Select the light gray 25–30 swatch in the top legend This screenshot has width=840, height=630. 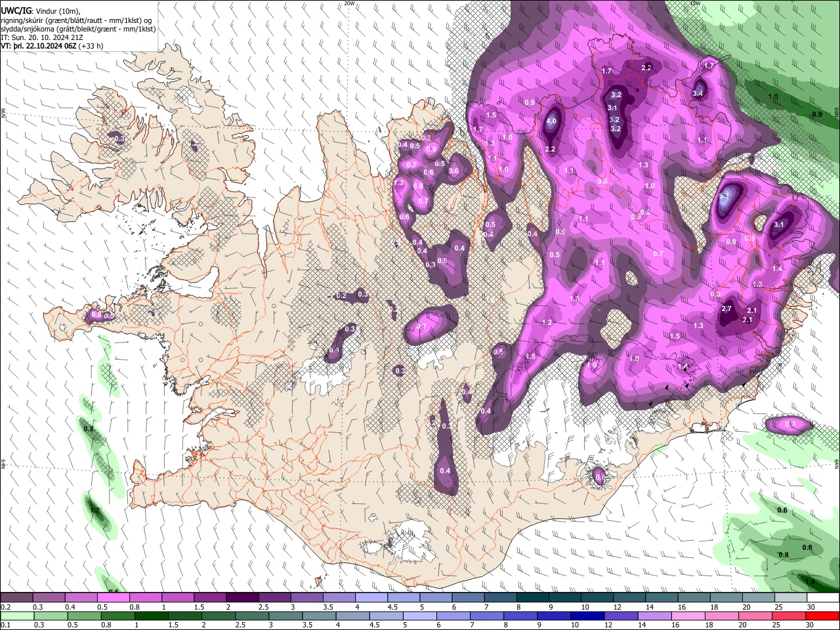pos(789,598)
